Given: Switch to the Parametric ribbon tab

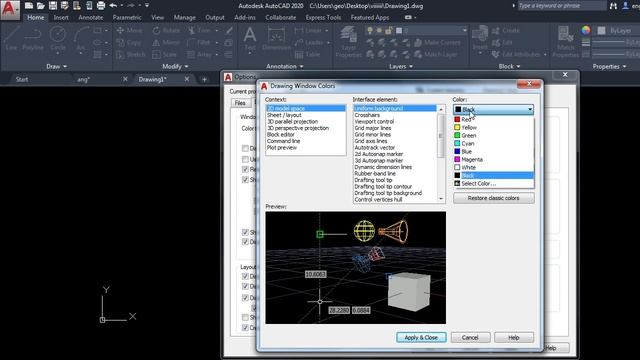Looking at the screenshot, I should [x=127, y=18].
